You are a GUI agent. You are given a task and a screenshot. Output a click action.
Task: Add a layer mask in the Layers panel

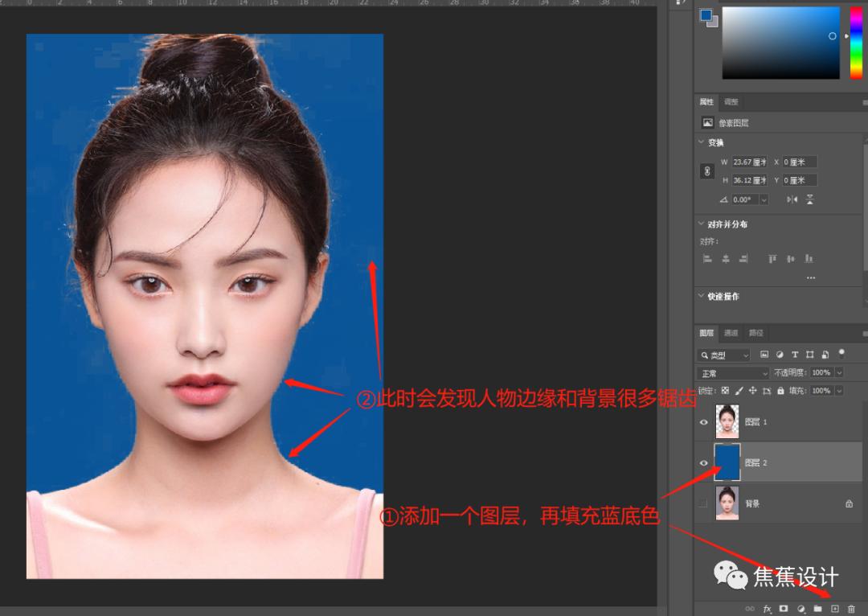784,609
